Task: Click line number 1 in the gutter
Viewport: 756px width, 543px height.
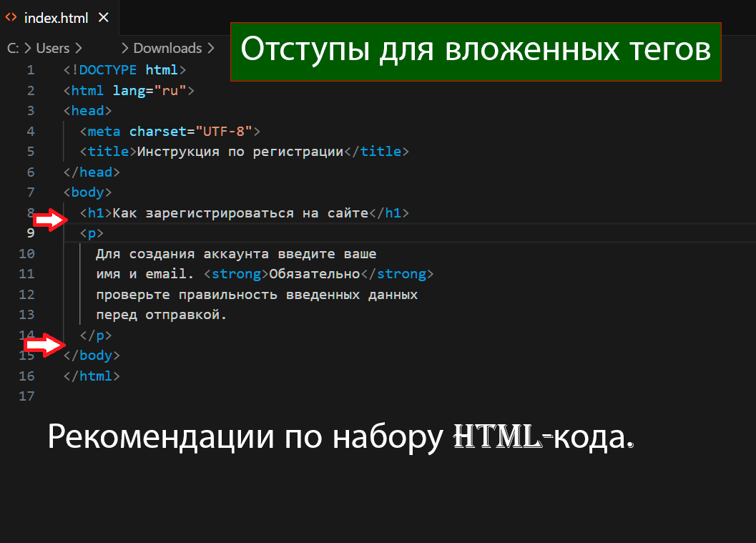Action: [30, 70]
